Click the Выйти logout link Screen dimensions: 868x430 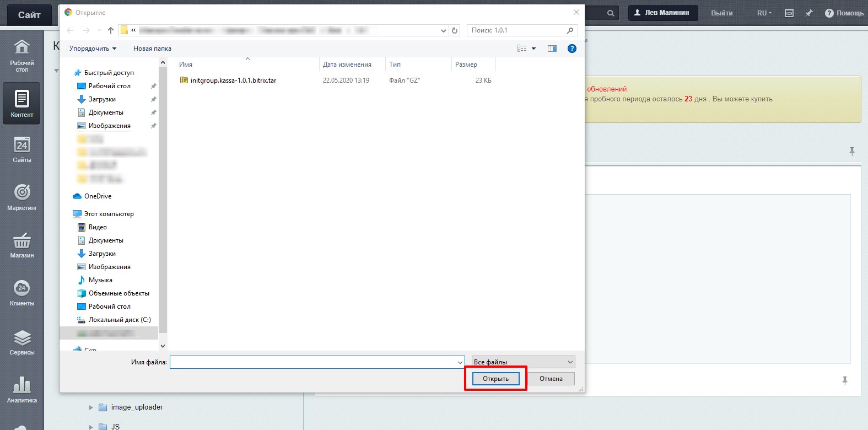coord(722,13)
